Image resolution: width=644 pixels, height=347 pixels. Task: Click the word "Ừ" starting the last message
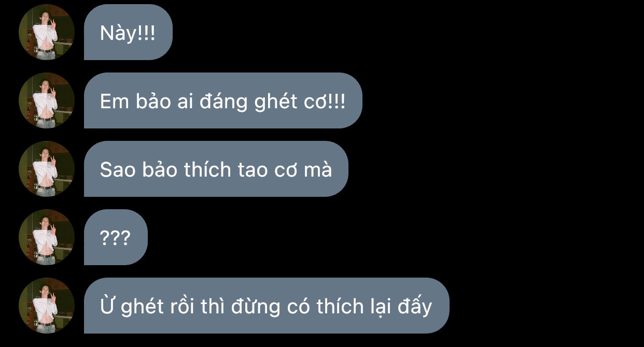(107, 306)
